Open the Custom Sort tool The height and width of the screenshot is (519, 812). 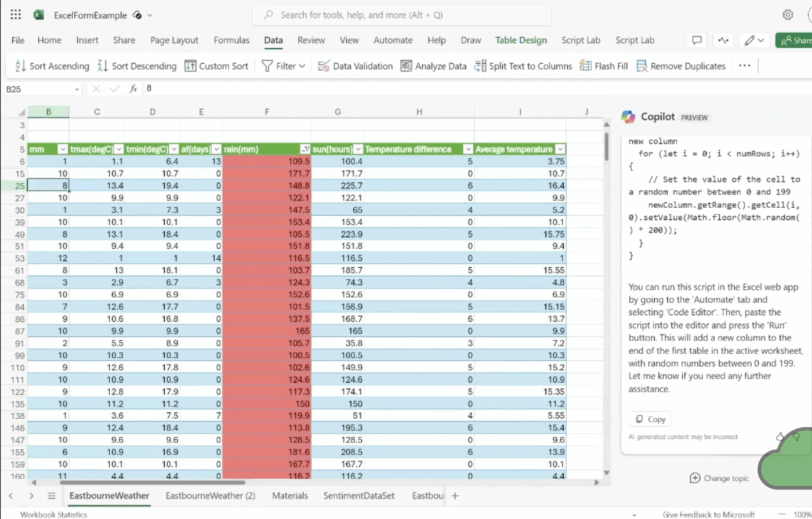click(x=216, y=66)
